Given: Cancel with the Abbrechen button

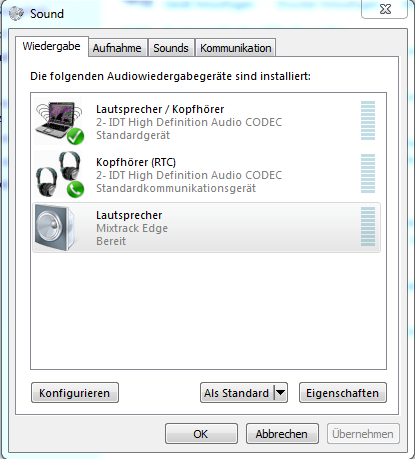Looking at the screenshot, I should coord(282,434).
